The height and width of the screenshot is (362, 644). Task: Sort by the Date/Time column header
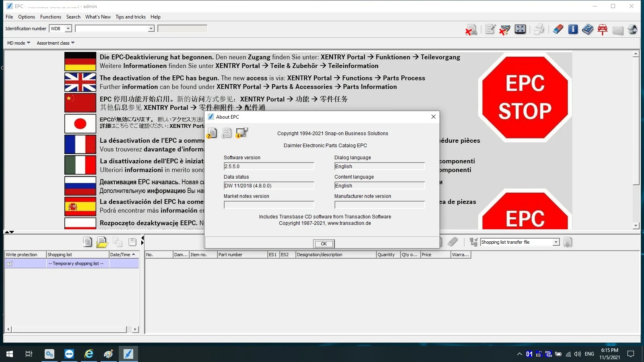tap(124, 255)
